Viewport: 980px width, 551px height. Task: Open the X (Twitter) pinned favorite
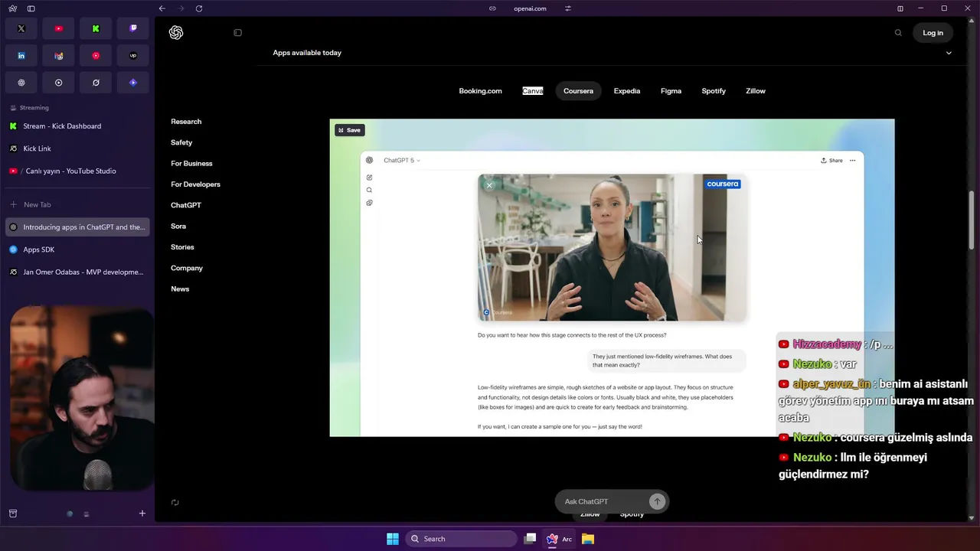point(21,28)
